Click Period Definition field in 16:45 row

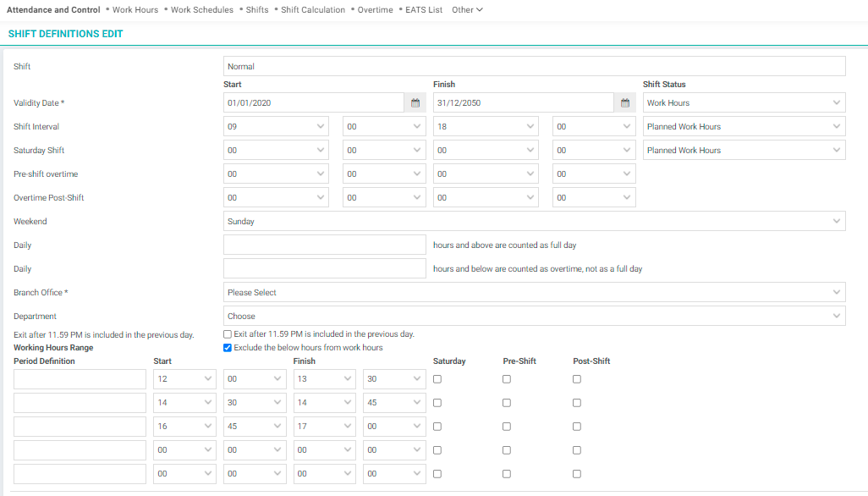(80, 427)
